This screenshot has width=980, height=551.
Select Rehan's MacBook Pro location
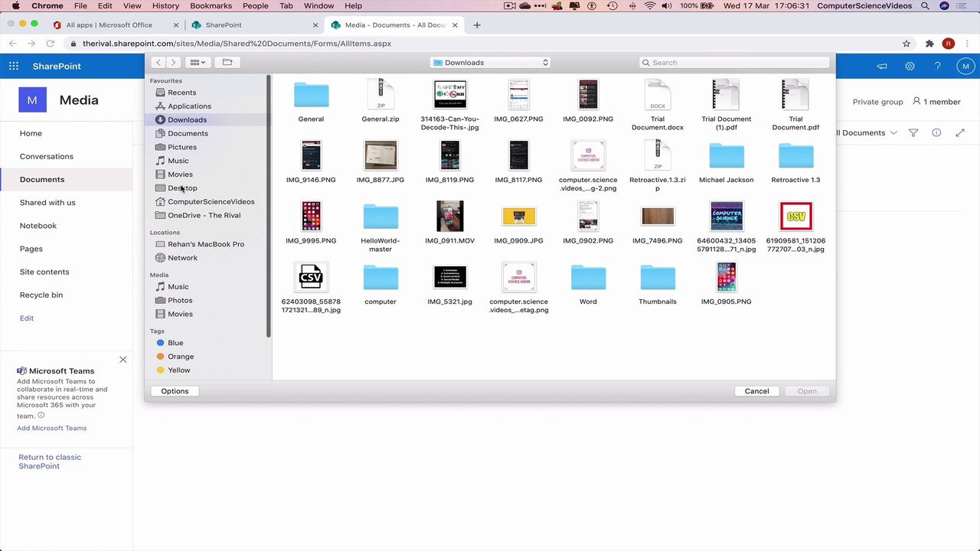coord(206,244)
